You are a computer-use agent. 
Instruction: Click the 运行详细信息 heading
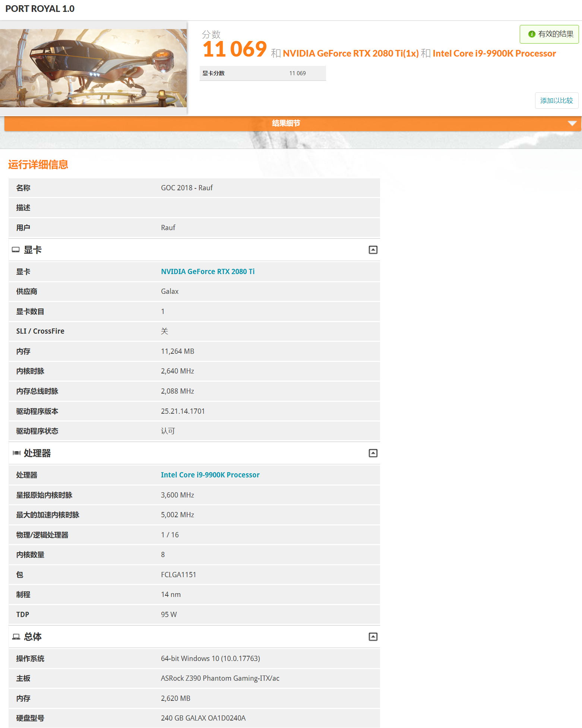[x=38, y=165]
